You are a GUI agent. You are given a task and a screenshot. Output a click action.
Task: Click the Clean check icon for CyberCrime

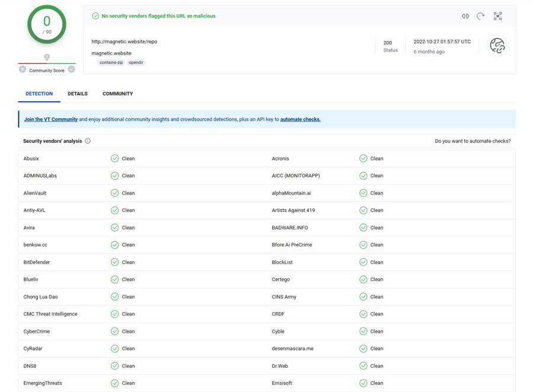coord(115,332)
